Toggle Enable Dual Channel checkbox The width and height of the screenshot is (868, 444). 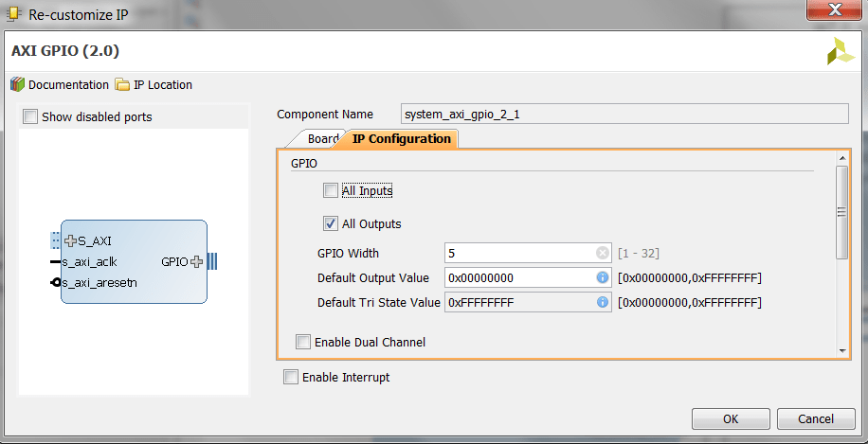303,342
